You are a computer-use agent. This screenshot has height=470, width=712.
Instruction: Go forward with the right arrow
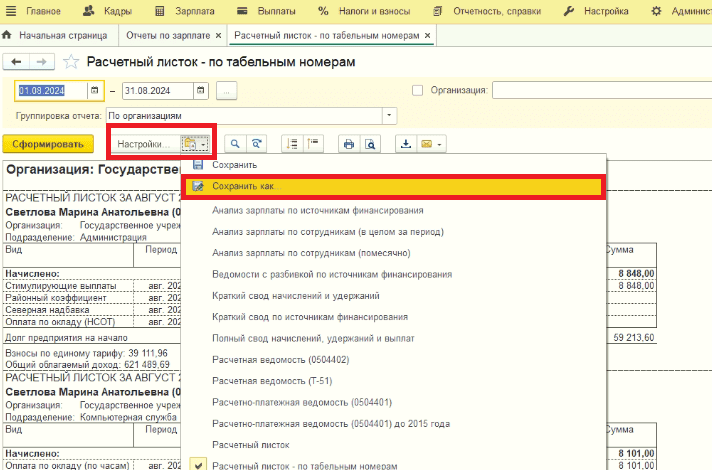(42, 62)
